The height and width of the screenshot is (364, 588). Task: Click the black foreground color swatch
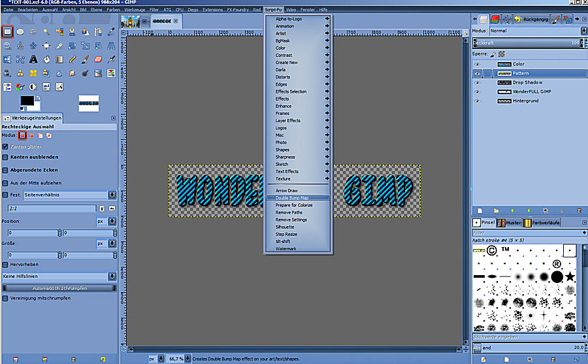point(27,101)
